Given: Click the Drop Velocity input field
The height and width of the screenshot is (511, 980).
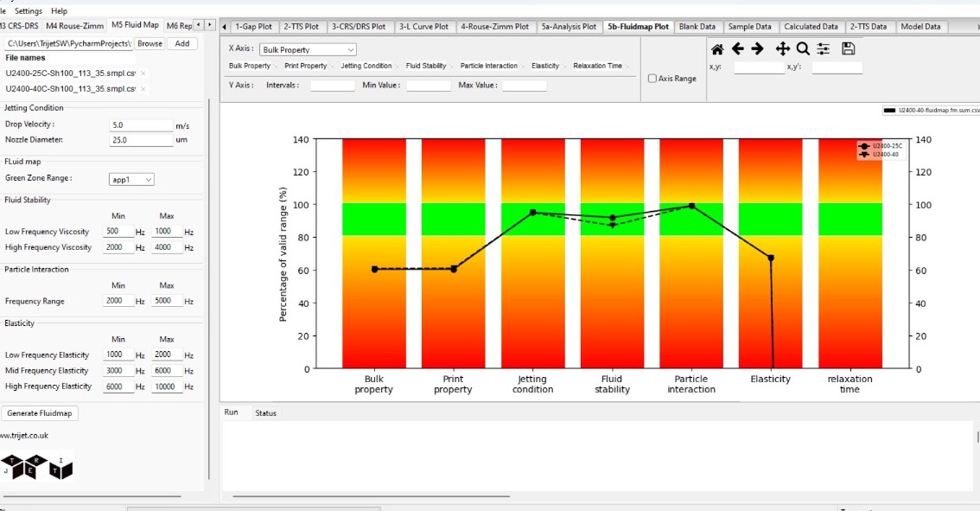Looking at the screenshot, I should tap(141, 125).
